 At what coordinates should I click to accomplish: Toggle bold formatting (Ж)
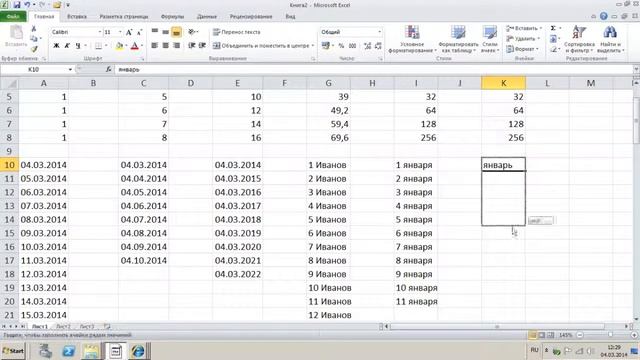(56, 46)
